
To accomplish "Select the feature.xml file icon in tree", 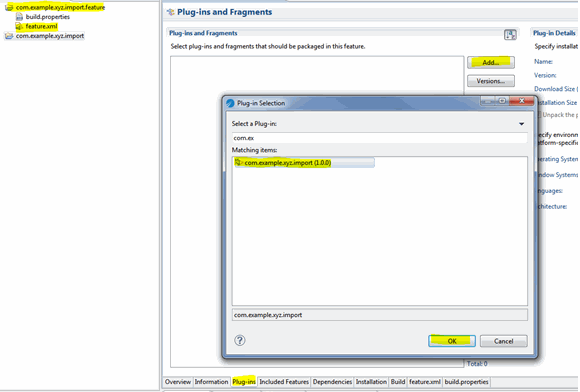I will pos(19,26).
